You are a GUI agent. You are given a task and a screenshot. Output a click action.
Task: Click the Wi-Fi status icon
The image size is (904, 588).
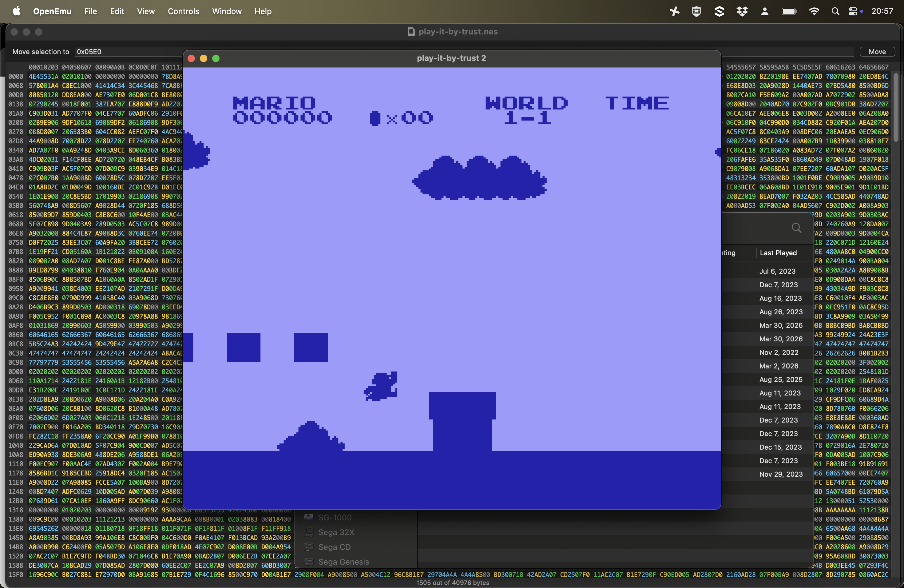(814, 11)
